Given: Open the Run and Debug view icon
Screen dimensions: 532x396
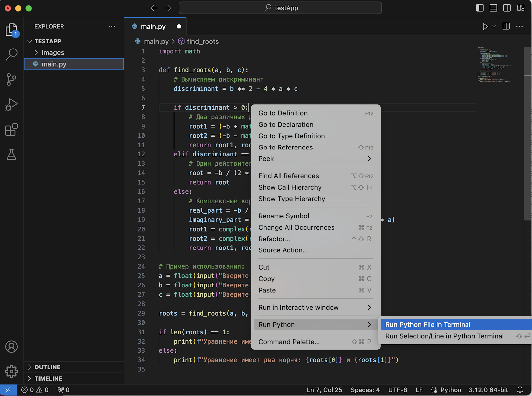Looking at the screenshot, I should click(x=12, y=105).
